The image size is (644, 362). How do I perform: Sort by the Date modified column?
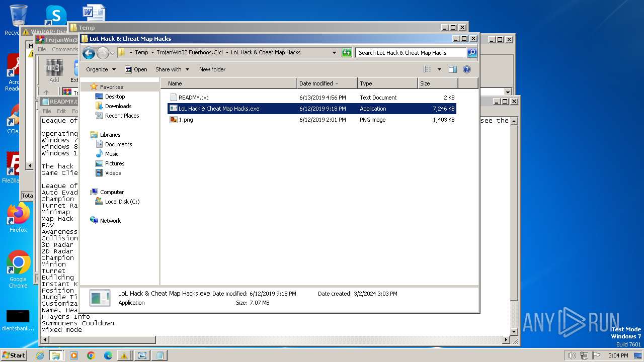[327, 83]
